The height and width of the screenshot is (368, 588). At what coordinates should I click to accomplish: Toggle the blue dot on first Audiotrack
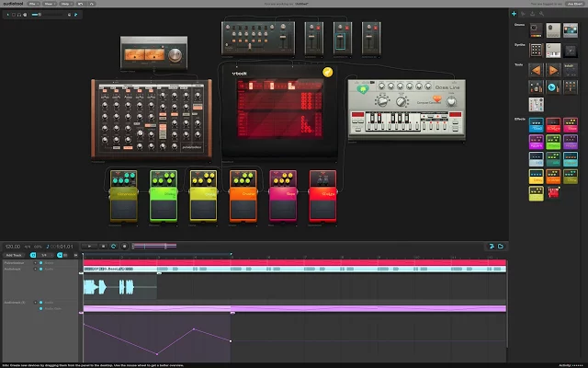(40, 269)
